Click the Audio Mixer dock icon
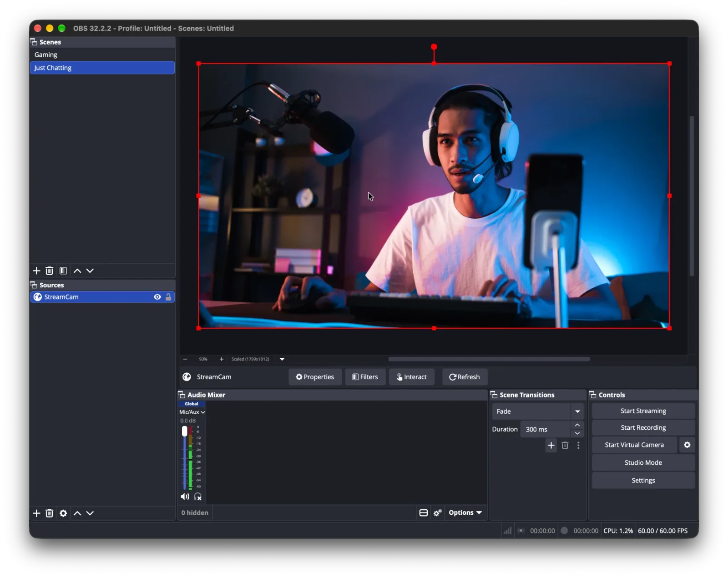The image size is (728, 577). tap(182, 395)
